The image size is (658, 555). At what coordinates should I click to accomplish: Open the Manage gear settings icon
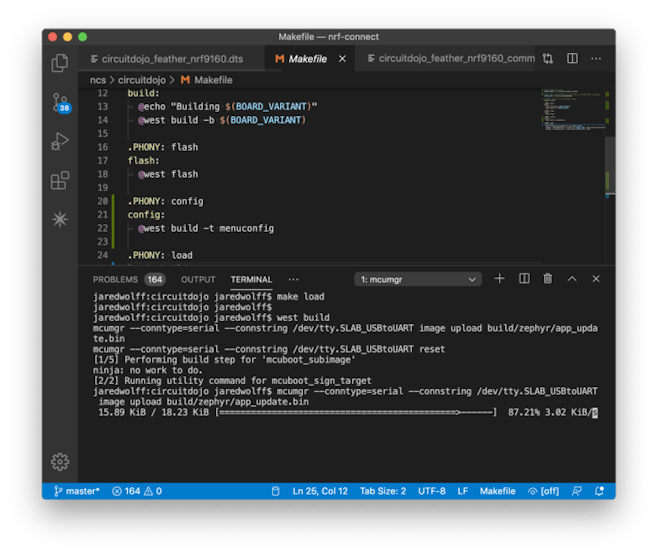(60, 461)
